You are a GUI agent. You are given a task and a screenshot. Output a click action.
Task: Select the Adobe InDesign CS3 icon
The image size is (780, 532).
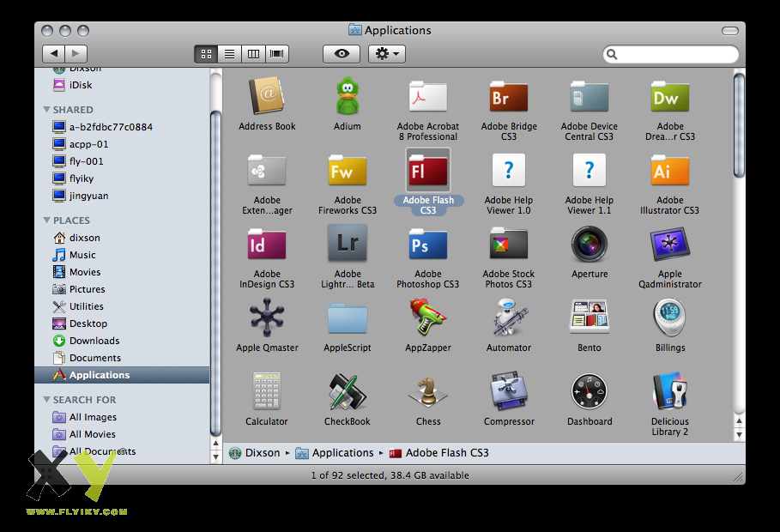coord(267,244)
